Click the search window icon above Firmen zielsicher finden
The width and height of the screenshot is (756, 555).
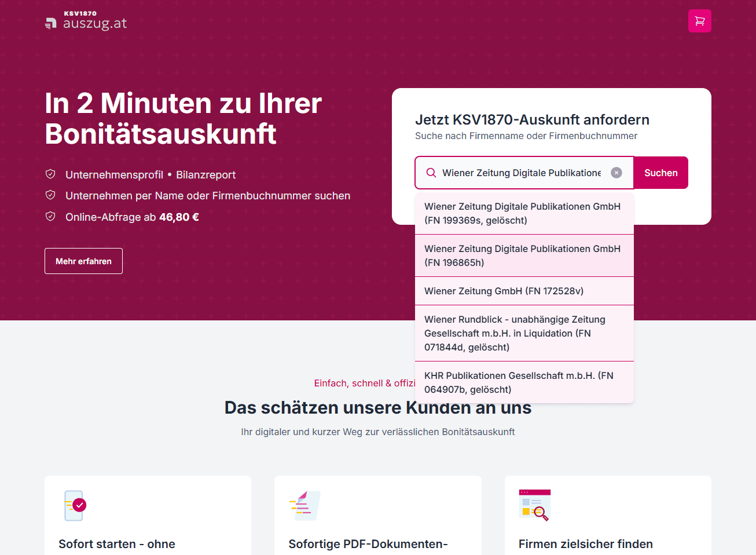[x=534, y=505]
